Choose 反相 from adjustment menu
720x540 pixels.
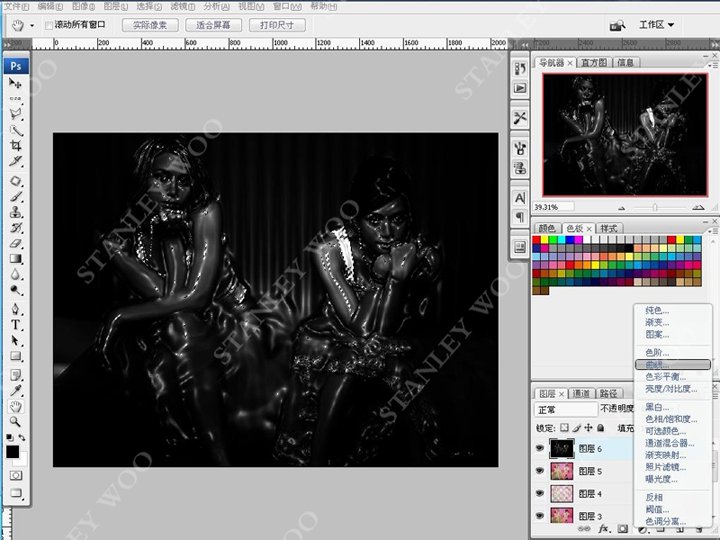click(x=654, y=497)
